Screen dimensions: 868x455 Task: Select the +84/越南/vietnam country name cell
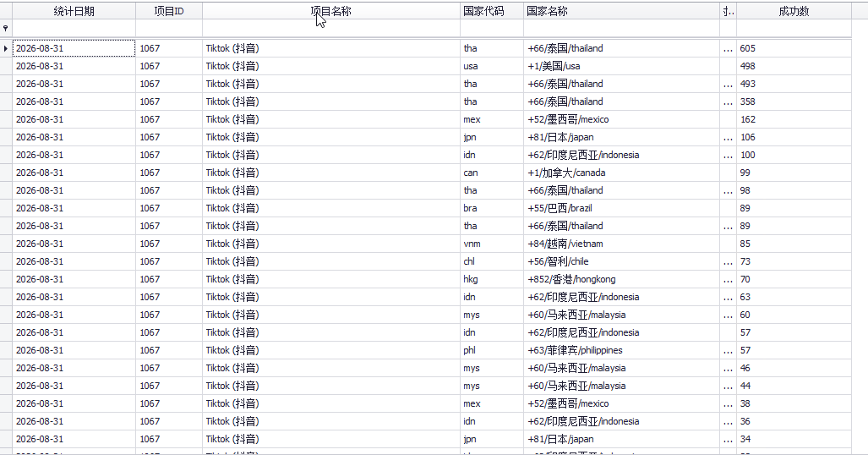coord(622,244)
